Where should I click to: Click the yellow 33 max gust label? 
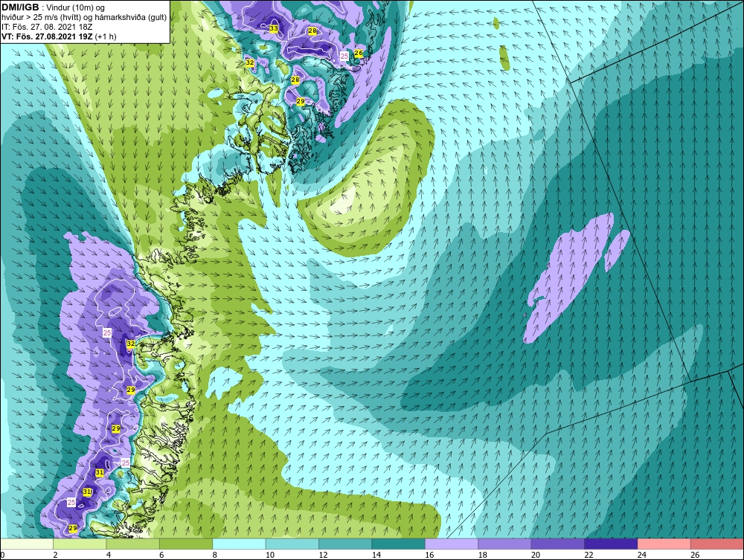click(x=274, y=28)
